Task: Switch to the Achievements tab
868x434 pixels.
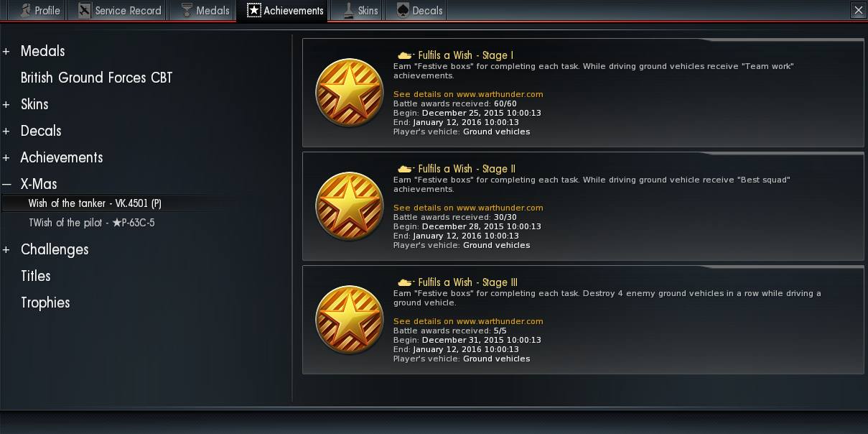Action: [285, 11]
